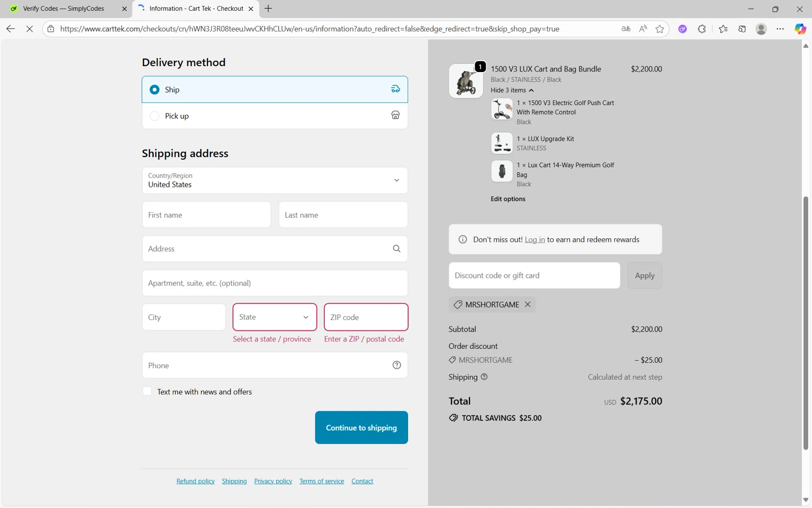This screenshot has height=508, width=812.
Task: Click the Discount code or gift card field
Action: (534, 275)
